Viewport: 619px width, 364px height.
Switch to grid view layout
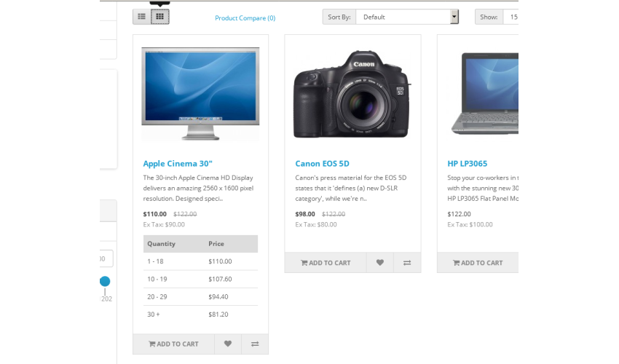click(x=160, y=17)
